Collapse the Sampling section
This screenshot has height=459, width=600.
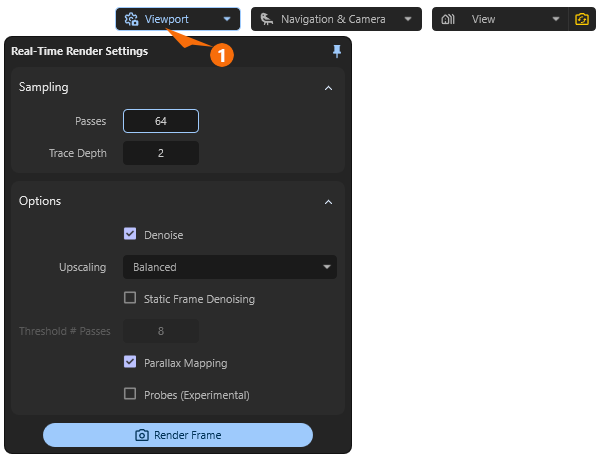pyautogui.click(x=328, y=88)
